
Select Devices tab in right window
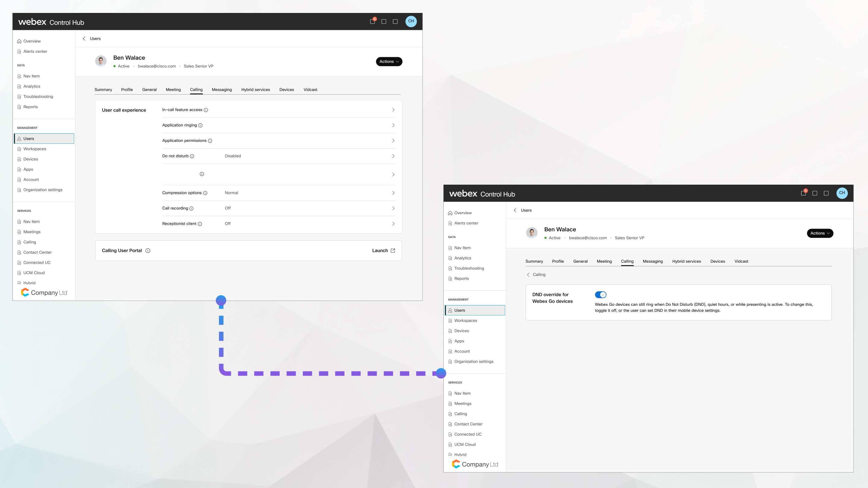(x=717, y=261)
